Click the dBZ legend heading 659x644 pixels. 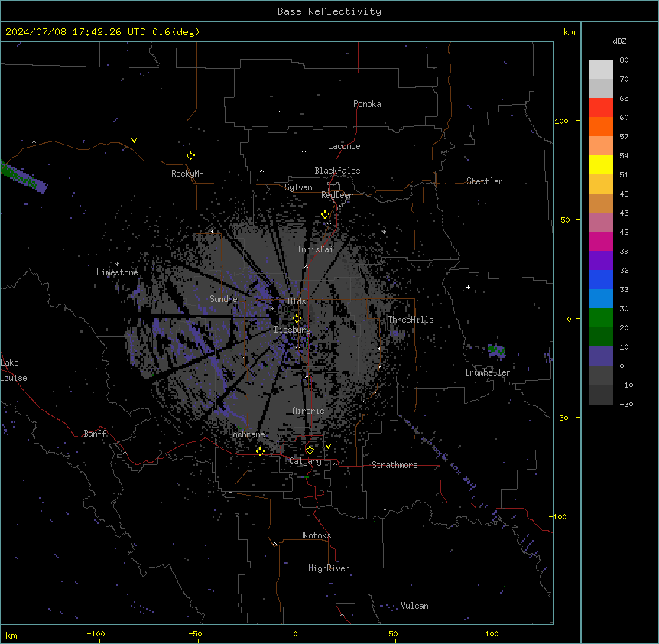tap(619, 41)
